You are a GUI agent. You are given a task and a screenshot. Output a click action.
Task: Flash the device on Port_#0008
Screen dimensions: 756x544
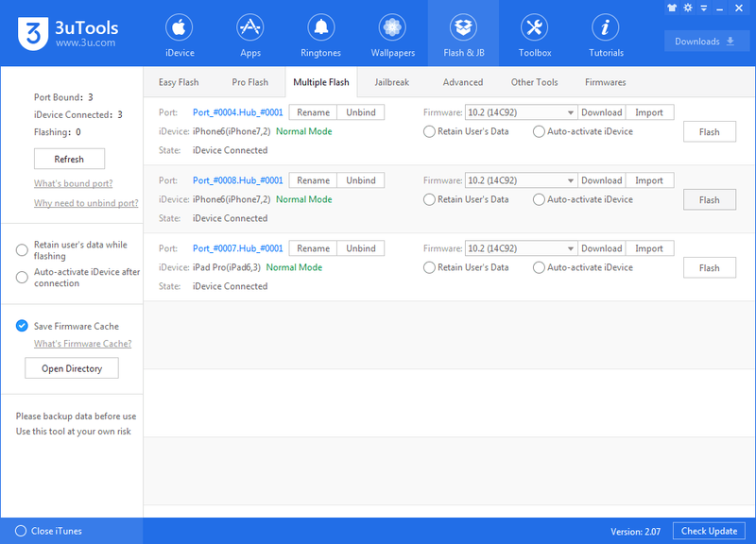[x=710, y=200]
